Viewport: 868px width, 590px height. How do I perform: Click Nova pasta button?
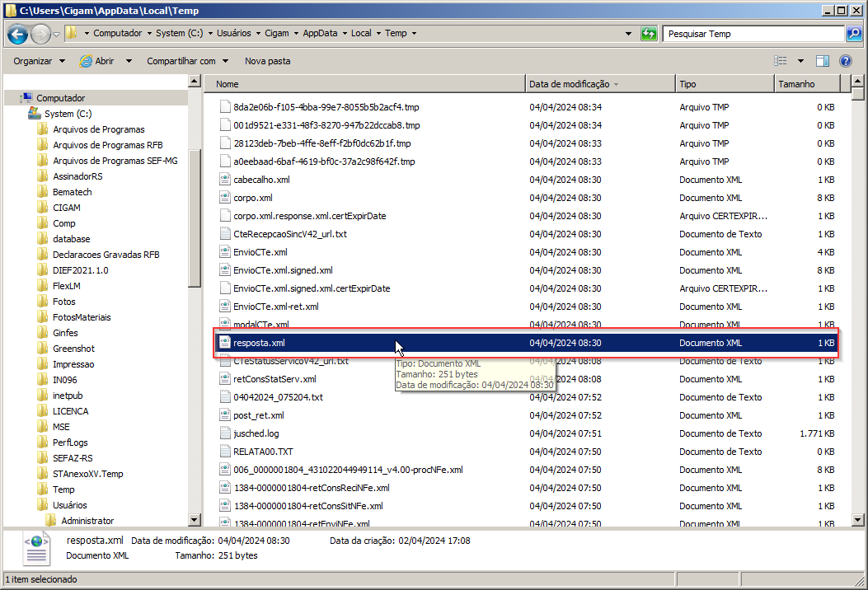(x=267, y=61)
